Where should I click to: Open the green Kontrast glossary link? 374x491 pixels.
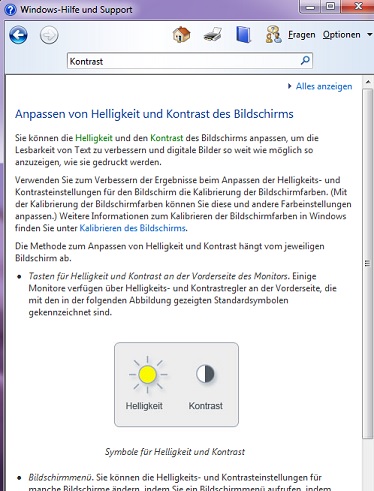click(167, 138)
